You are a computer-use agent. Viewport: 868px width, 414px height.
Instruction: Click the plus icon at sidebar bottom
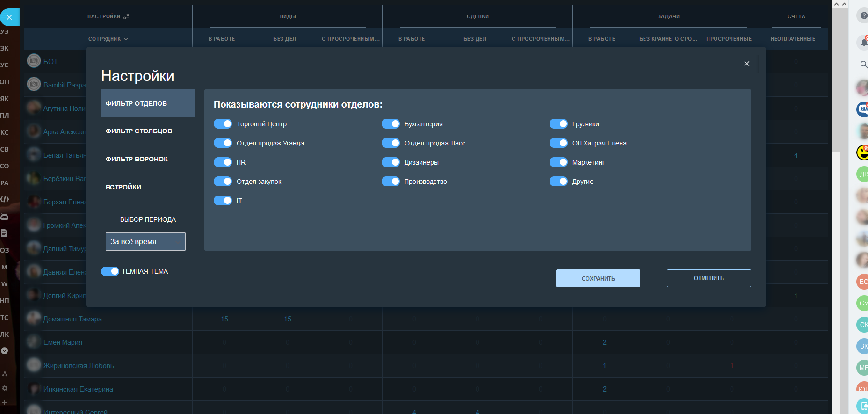(5, 403)
